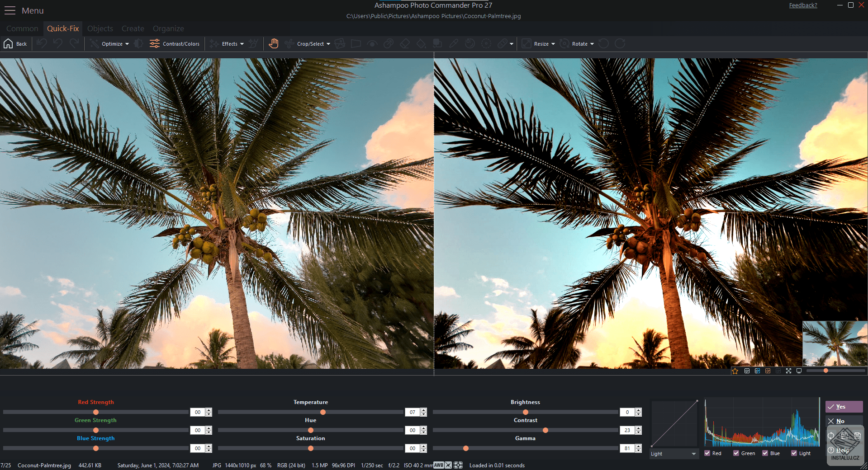Image resolution: width=868 pixels, height=470 pixels.
Task: Click the orange preview mode icon
Action: [x=768, y=371]
